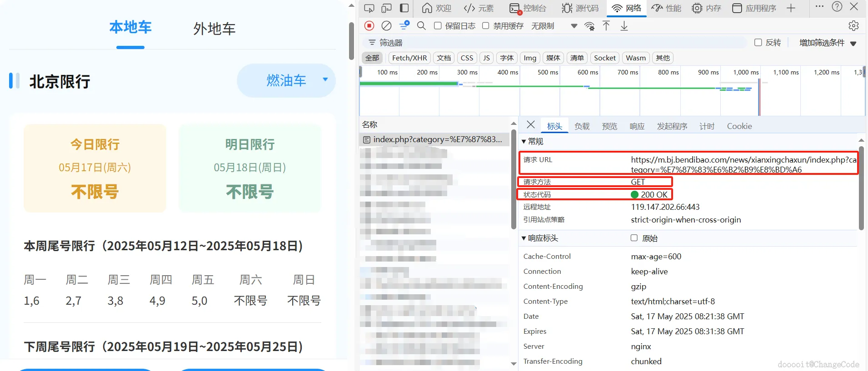This screenshot has width=868, height=371.
Task: Click the webpage vertical scrollbar thumb
Action: click(351, 41)
